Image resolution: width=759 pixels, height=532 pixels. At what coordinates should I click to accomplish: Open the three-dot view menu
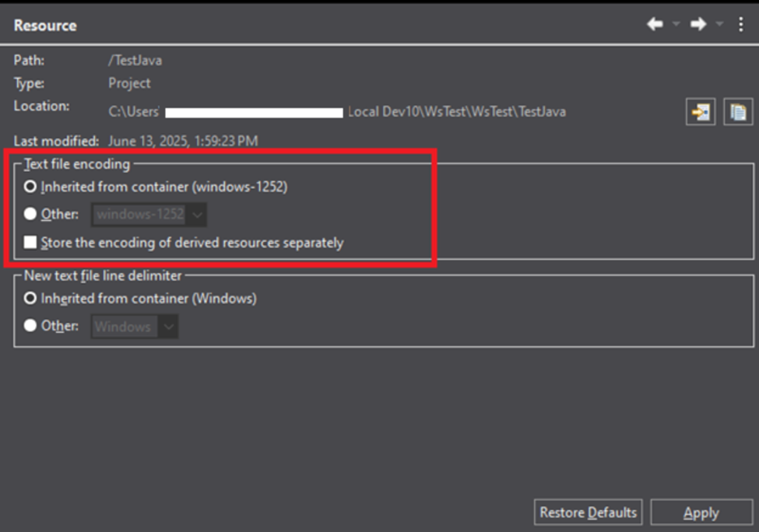(740, 25)
